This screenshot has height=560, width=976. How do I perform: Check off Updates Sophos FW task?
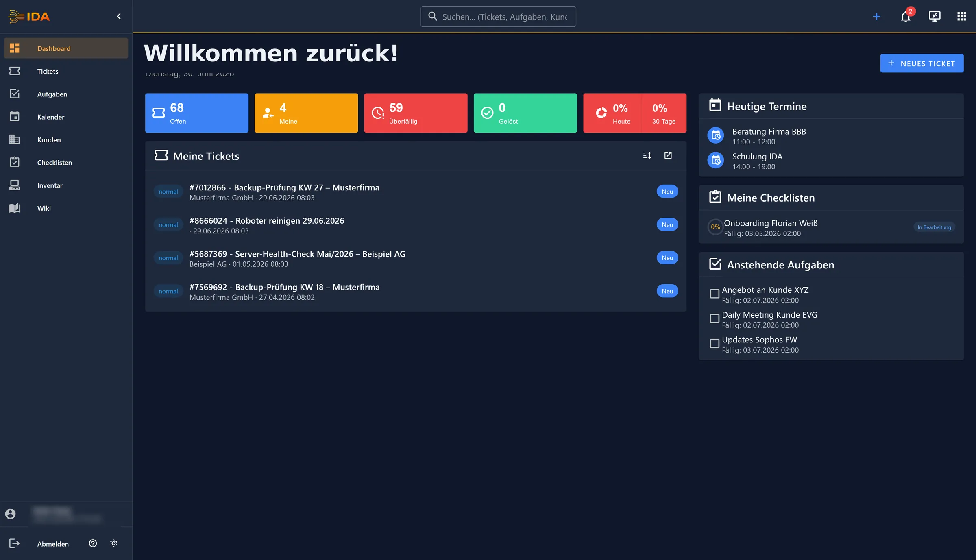(715, 343)
